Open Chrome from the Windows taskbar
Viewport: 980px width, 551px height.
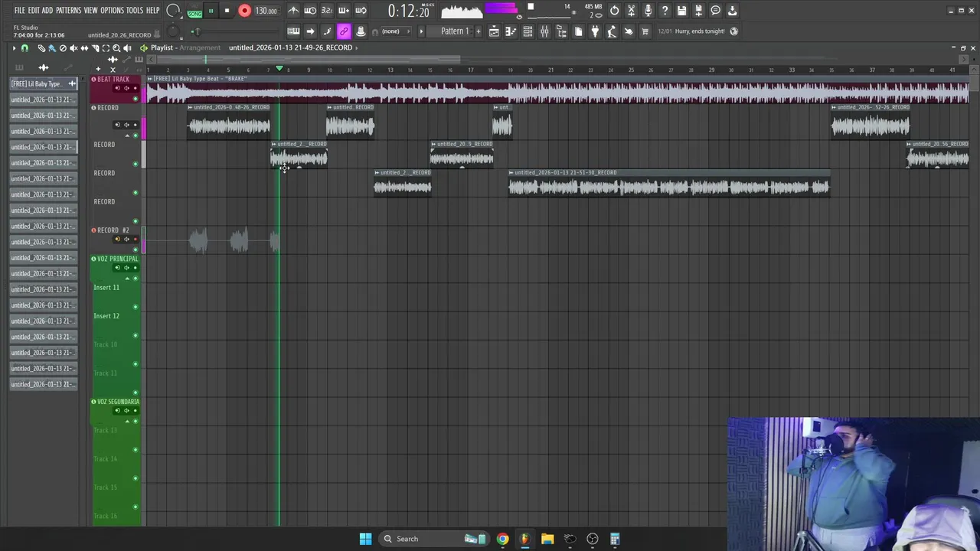pos(502,539)
